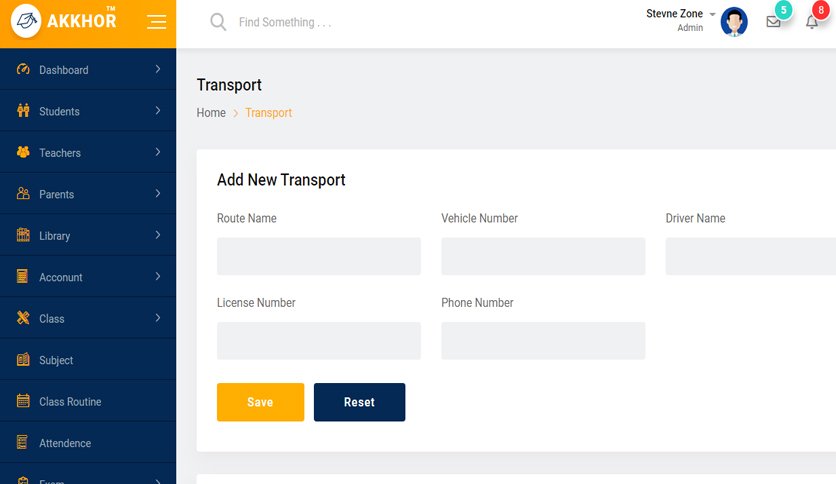
Task: Open the Stevne Zone user dropdown arrow
Action: pyautogui.click(x=712, y=14)
